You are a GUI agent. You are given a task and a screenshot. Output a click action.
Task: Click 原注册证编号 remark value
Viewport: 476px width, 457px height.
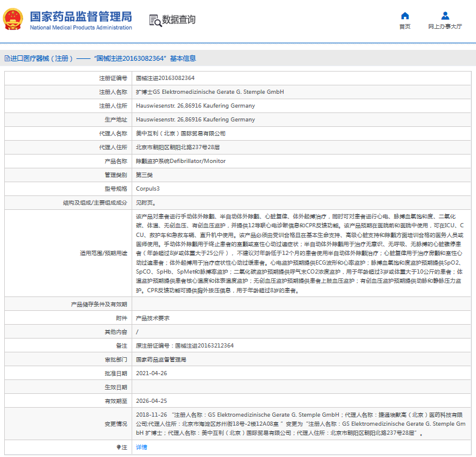pyautogui.click(x=185, y=346)
